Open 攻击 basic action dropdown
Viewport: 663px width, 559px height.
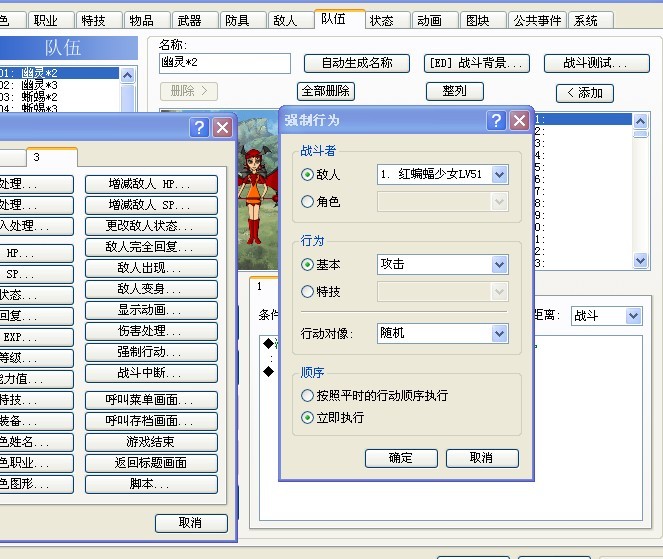pyautogui.click(x=442, y=265)
